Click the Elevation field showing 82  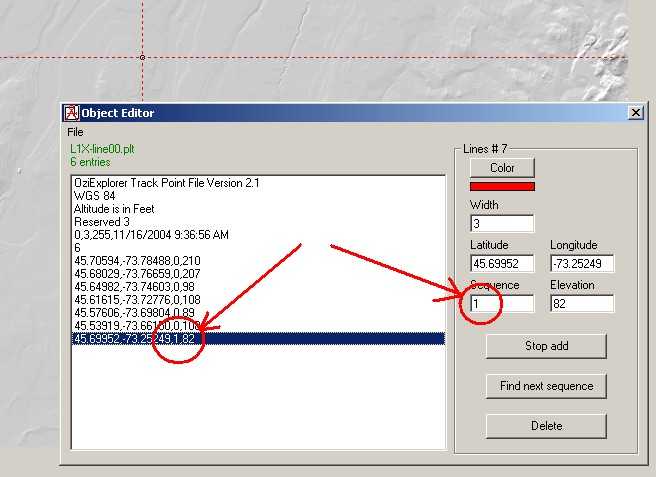pos(581,303)
